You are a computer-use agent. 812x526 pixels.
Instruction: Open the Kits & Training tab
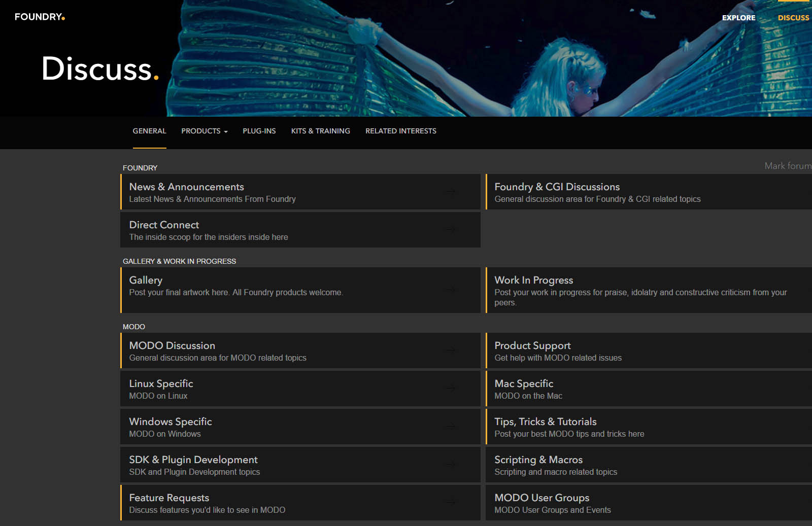coord(321,131)
